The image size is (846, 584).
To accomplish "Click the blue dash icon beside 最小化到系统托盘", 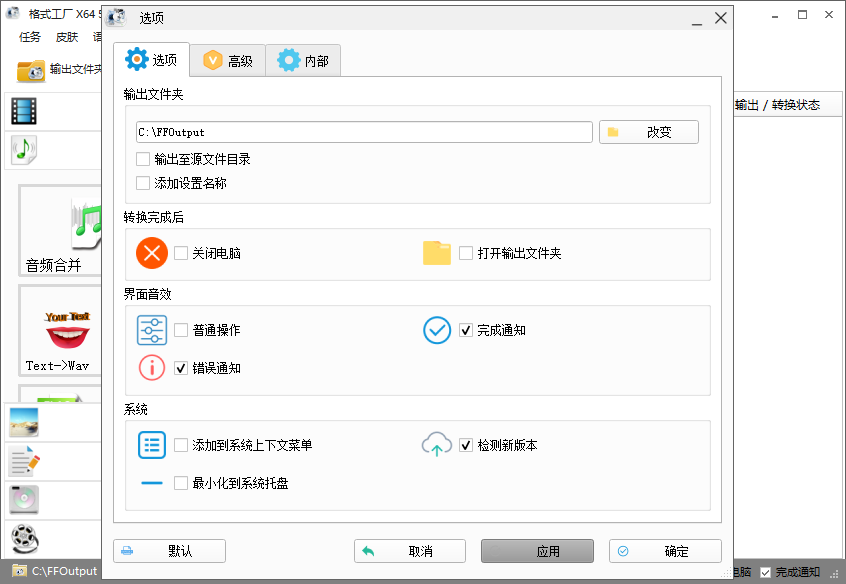I will [x=152, y=483].
